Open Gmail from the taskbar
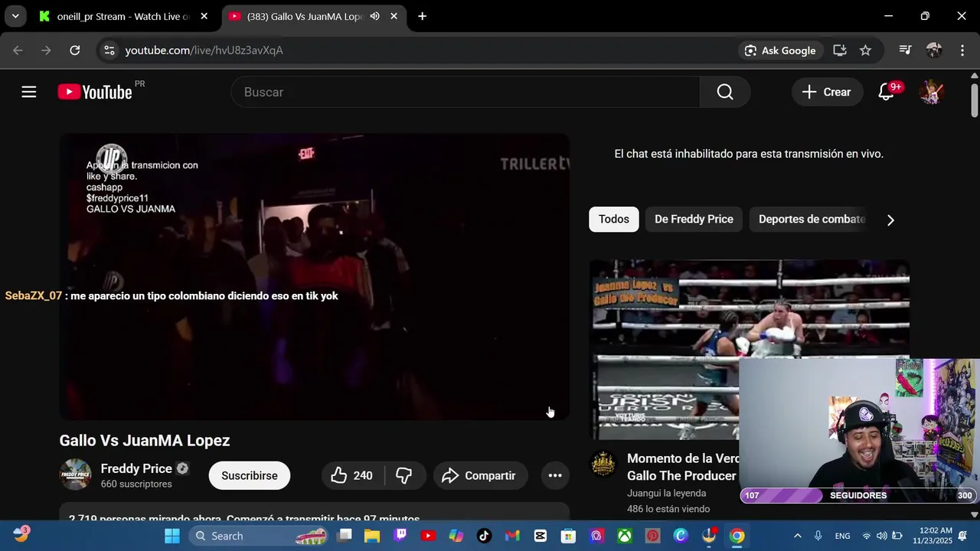This screenshot has width=980, height=551. [x=512, y=536]
